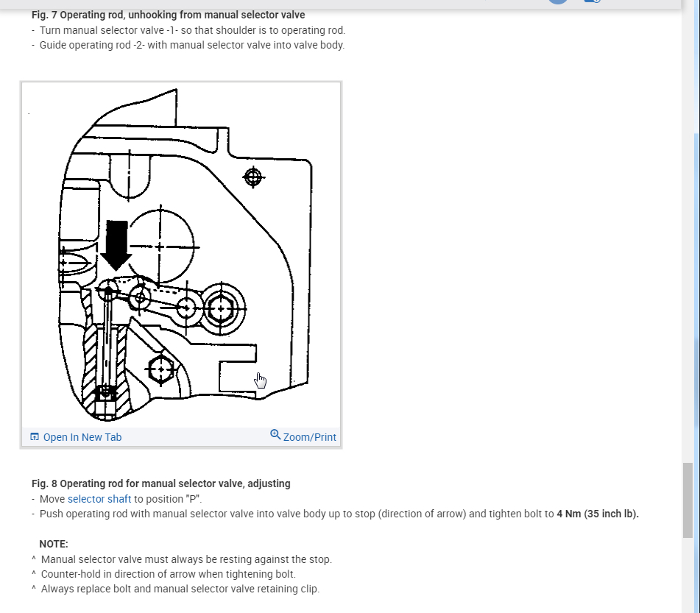Click 'Counter-hold in direction of arrow' line
The image size is (700, 613).
click(x=169, y=574)
